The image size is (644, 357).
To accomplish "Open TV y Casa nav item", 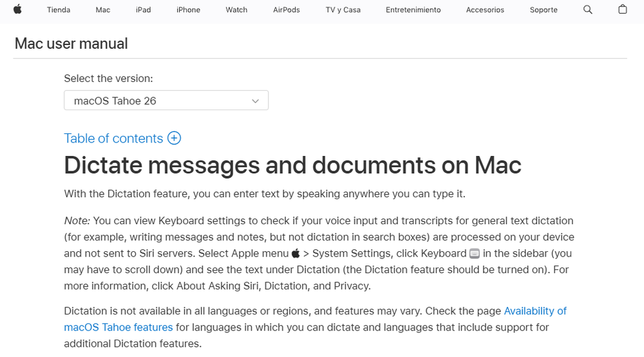I will pyautogui.click(x=343, y=10).
